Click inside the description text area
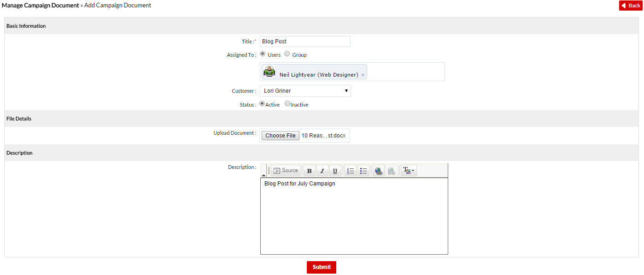 point(354,216)
